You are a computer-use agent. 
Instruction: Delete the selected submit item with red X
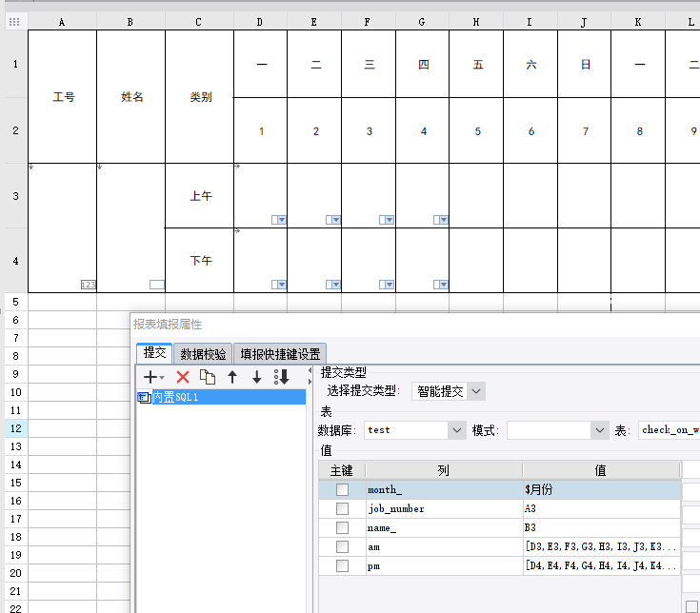pos(183,377)
